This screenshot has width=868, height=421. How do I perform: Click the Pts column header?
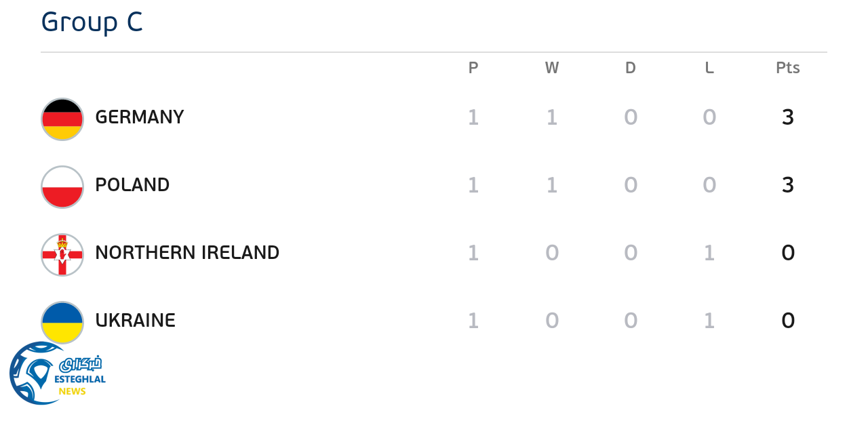pos(788,68)
